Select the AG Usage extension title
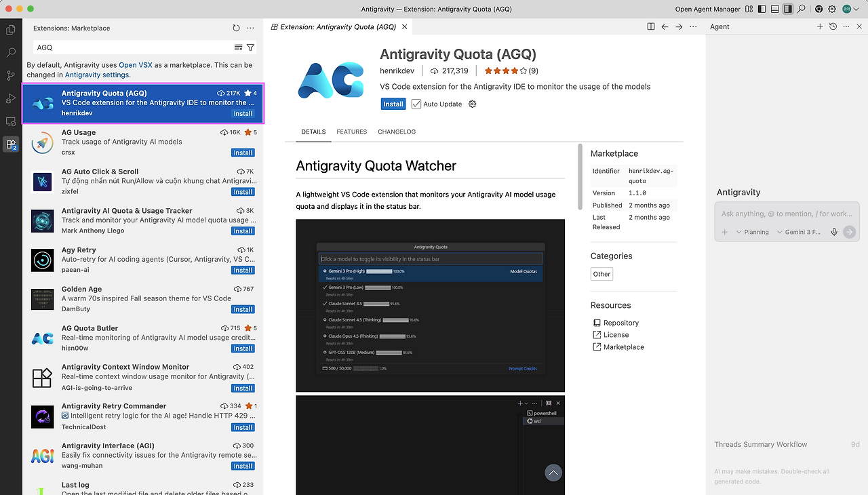 (x=79, y=132)
